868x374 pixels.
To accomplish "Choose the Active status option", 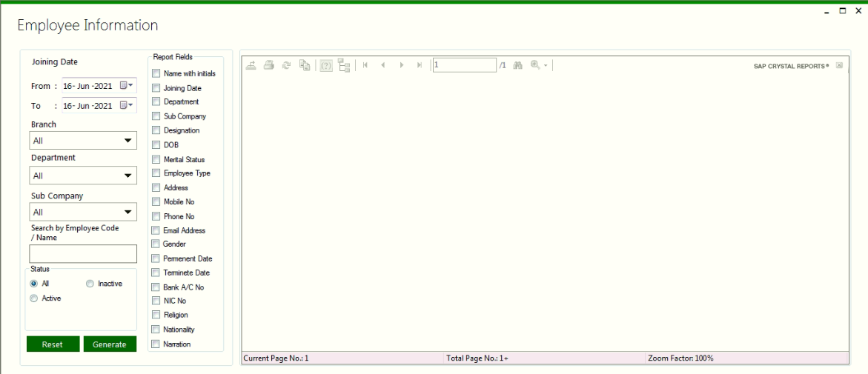I will (x=33, y=298).
